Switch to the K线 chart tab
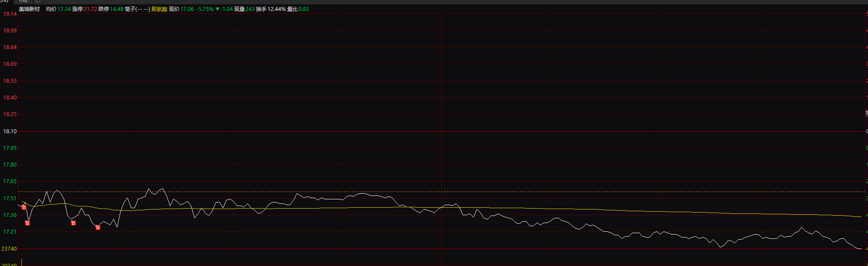Viewport: 868px width, 266px height. 23,1
